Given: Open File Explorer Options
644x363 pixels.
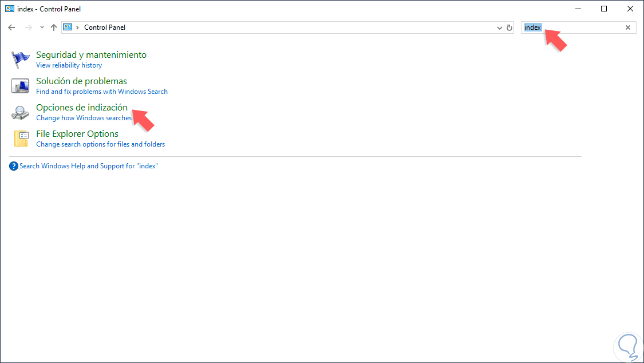Looking at the screenshot, I should coord(77,134).
